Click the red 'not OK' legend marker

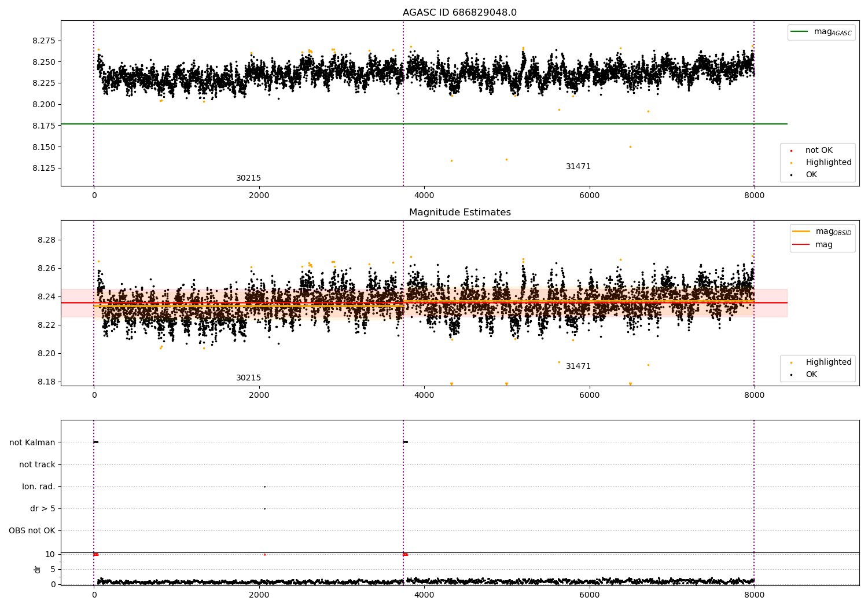(791, 151)
